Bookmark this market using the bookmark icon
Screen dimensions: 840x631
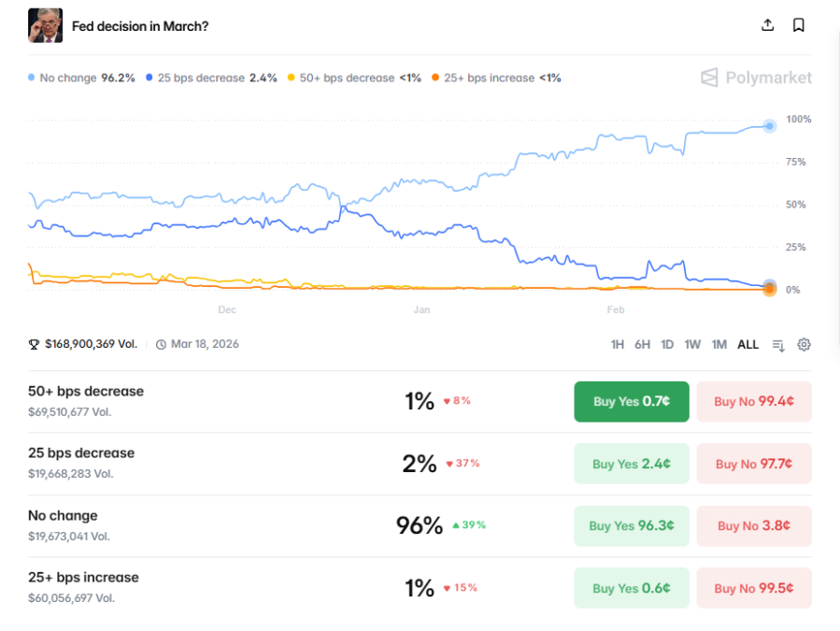(798, 25)
